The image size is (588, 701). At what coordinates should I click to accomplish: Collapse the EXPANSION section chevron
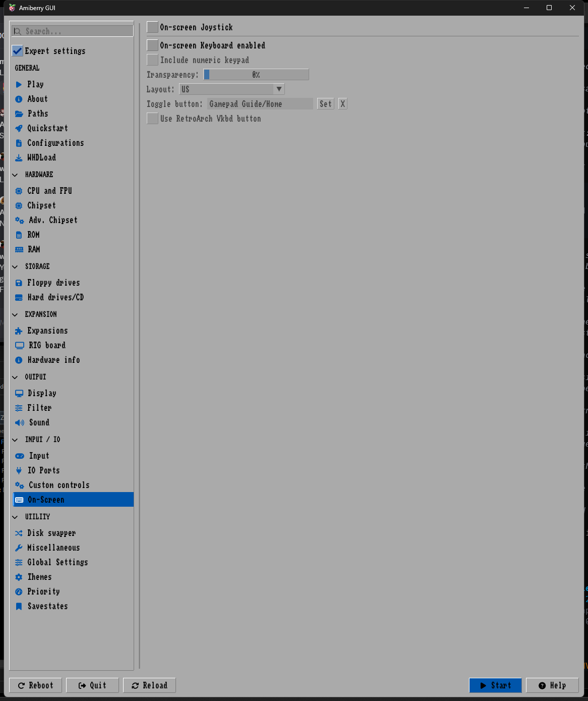pos(15,314)
